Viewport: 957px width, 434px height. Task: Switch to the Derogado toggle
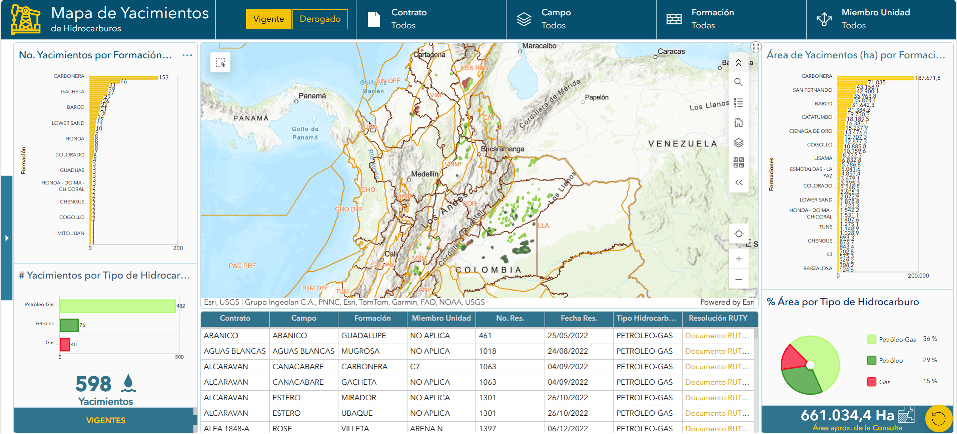pos(321,19)
